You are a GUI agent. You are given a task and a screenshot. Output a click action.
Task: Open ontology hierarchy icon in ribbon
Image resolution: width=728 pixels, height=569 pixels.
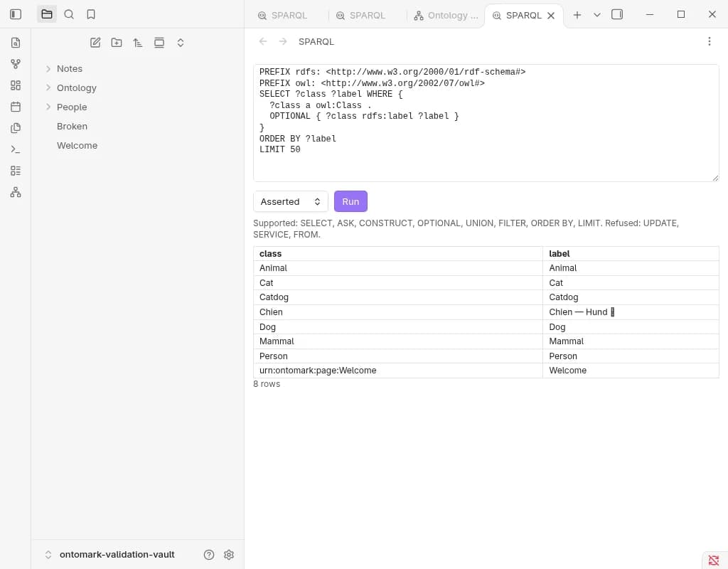pos(16,192)
